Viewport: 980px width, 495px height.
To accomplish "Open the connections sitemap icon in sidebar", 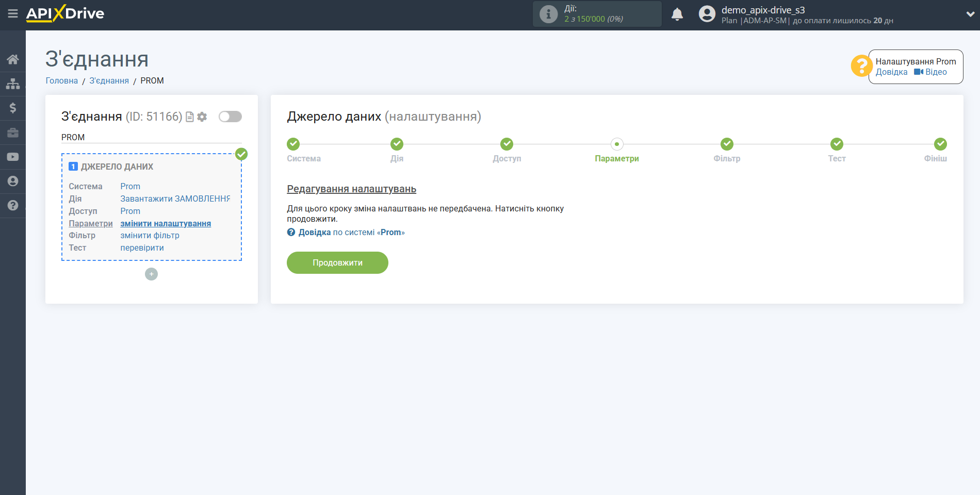I will (x=13, y=84).
